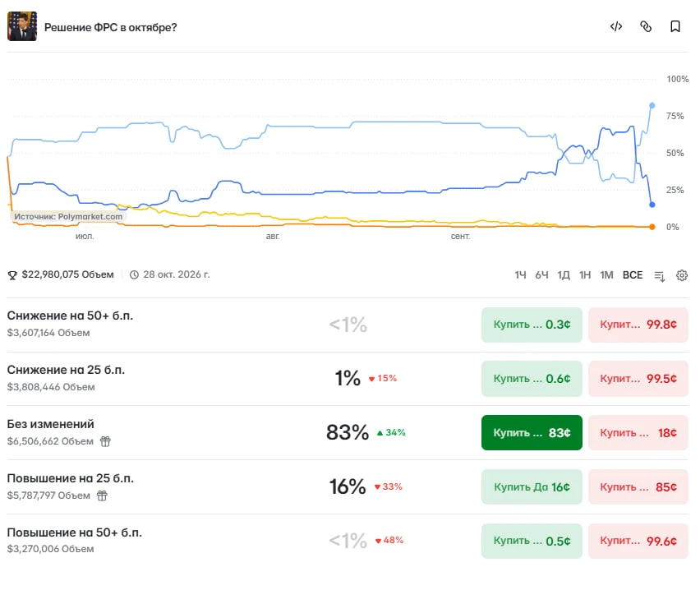This screenshot has width=700, height=590.
Task: Buy No at 18¢ for Без изменений
Action: tap(638, 433)
